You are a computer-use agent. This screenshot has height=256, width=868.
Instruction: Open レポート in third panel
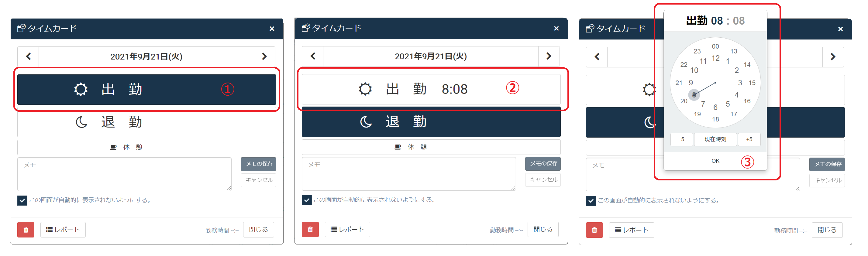[x=632, y=230]
